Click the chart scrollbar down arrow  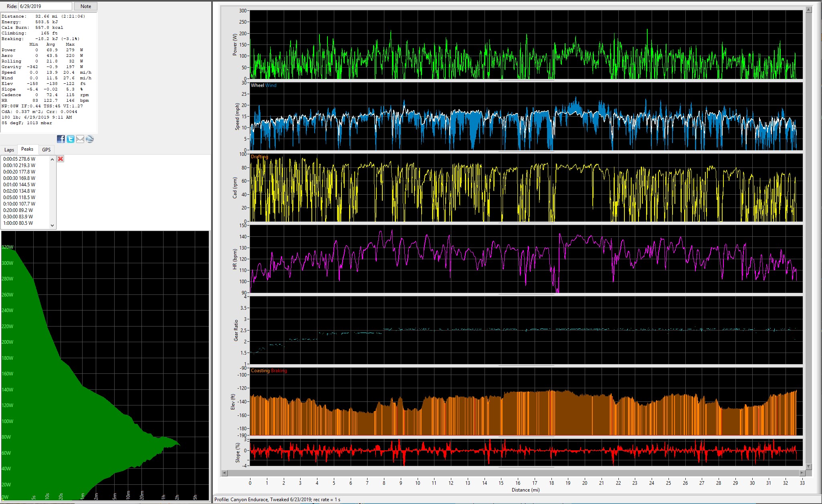coord(809,467)
